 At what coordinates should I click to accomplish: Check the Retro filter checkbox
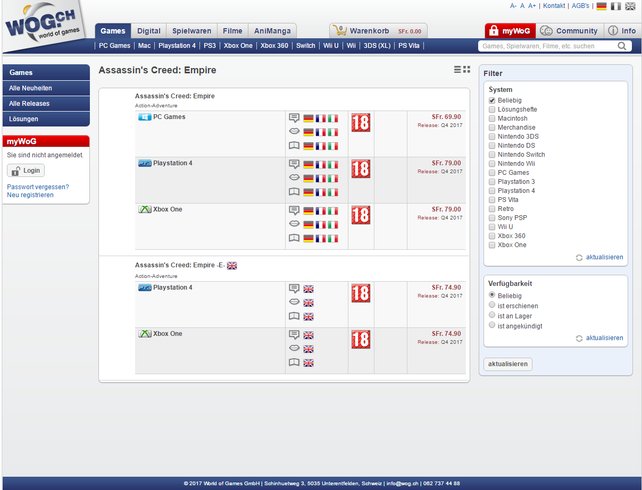(492, 209)
